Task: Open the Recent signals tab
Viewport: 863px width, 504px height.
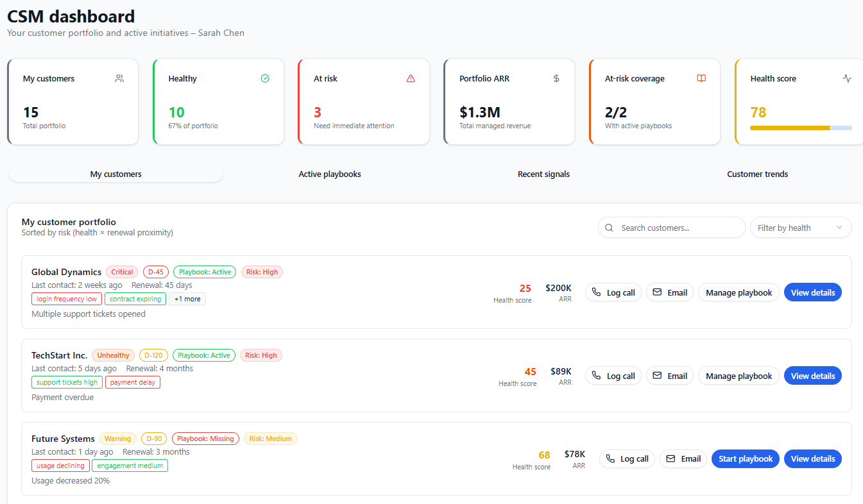Action: coord(543,174)
